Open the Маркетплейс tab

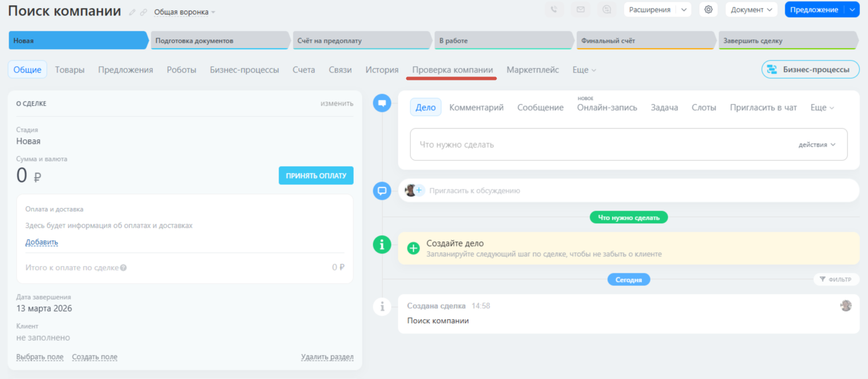point(532,70)
